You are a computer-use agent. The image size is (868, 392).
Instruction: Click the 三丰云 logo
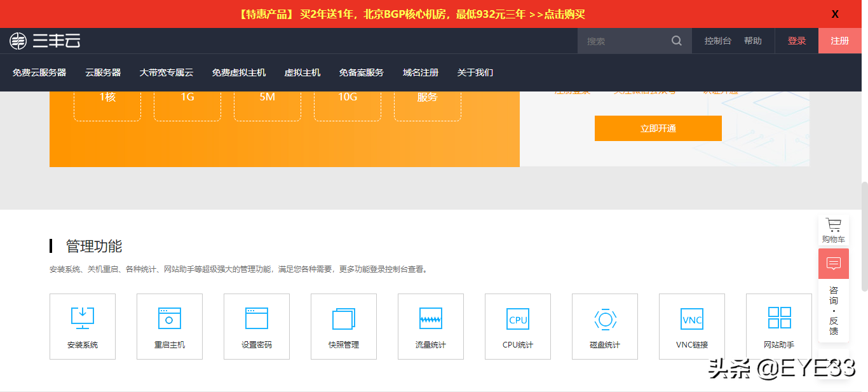pos(44,41)
